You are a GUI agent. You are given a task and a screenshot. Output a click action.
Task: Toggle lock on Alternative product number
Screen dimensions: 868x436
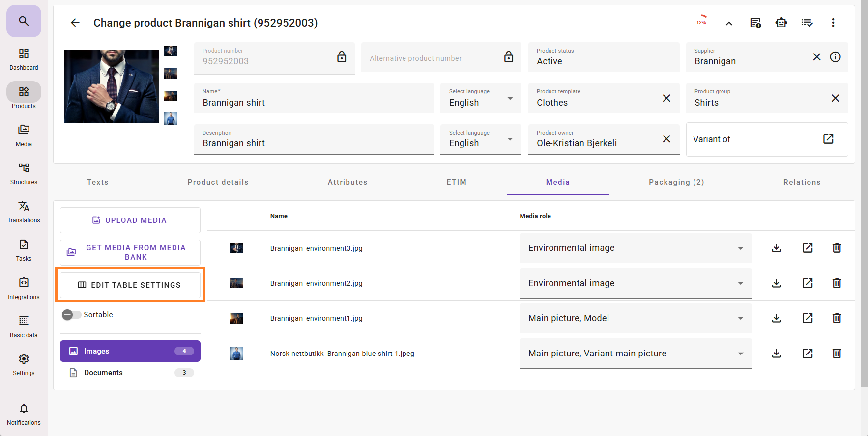[508, 57]
